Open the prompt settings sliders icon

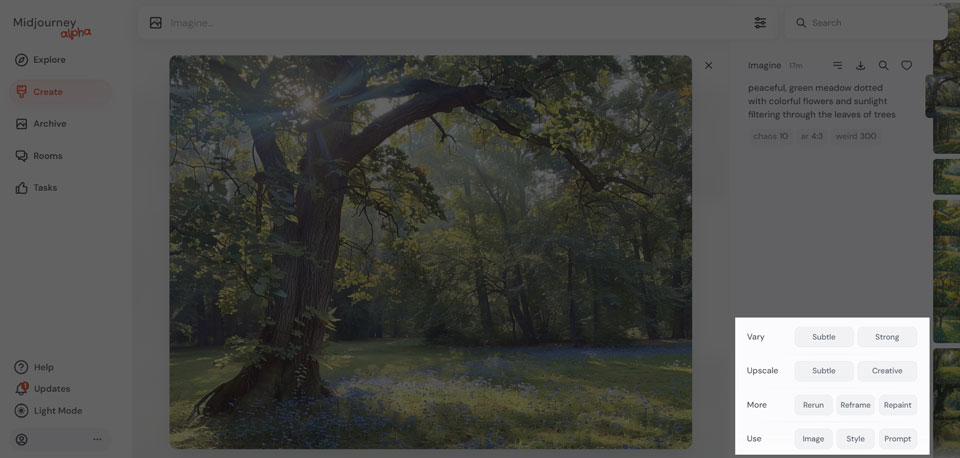760,23
